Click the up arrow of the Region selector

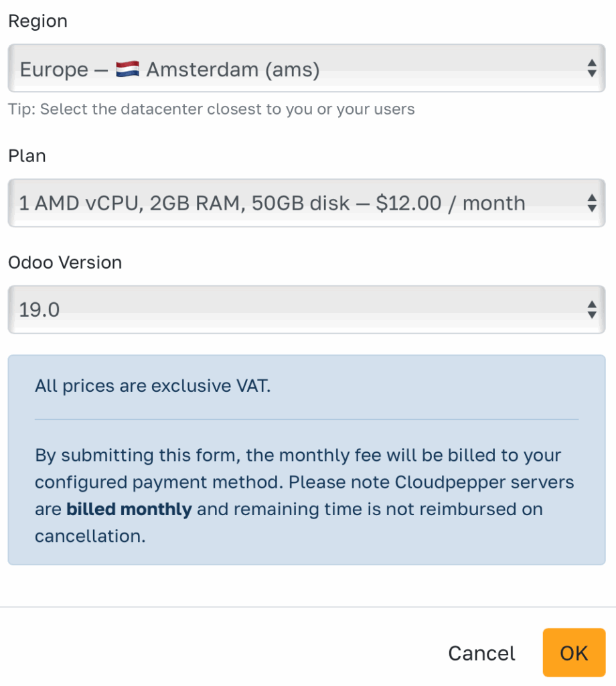[x=592, y=64]
